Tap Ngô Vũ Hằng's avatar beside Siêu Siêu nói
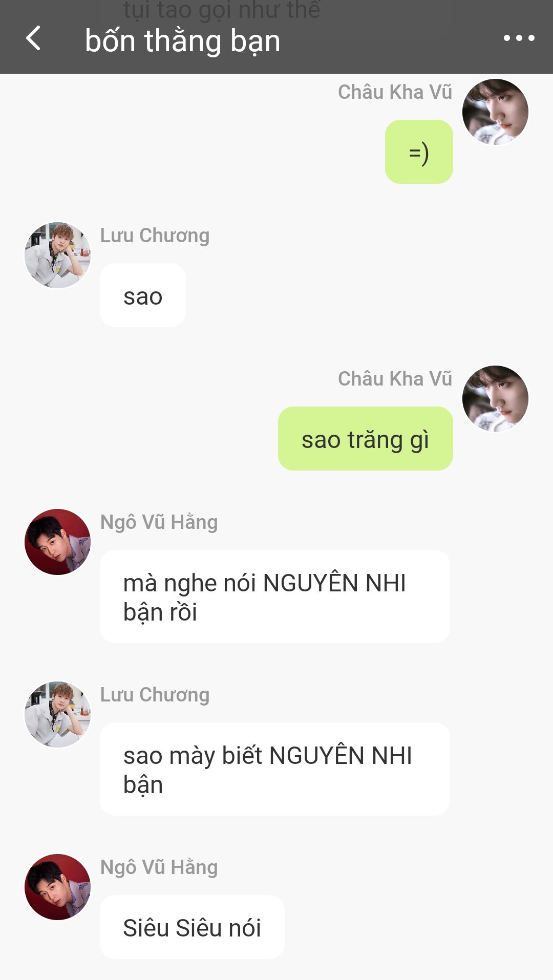Image resolution: width=553 pixels, height=980 pixels. [x=58, y=887]
